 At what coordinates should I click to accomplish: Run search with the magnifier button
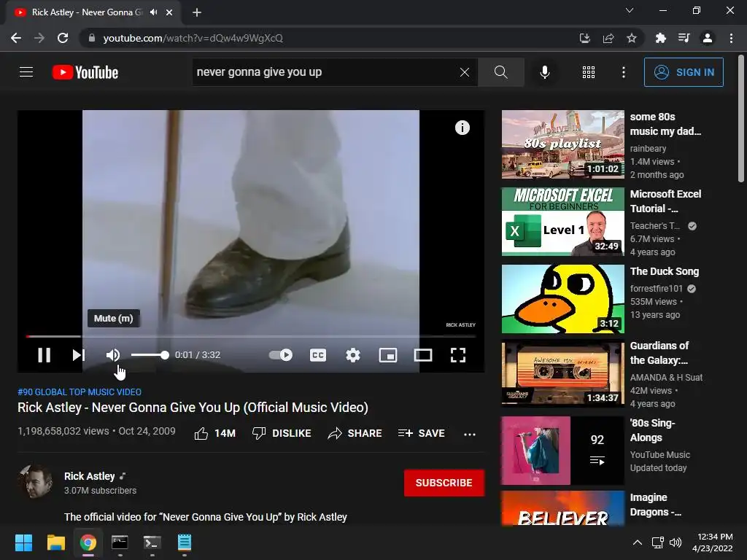(500, 72)
